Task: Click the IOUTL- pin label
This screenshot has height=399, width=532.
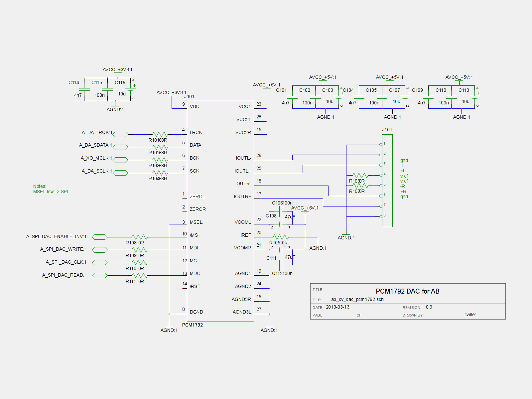Action: coord(243,158)
